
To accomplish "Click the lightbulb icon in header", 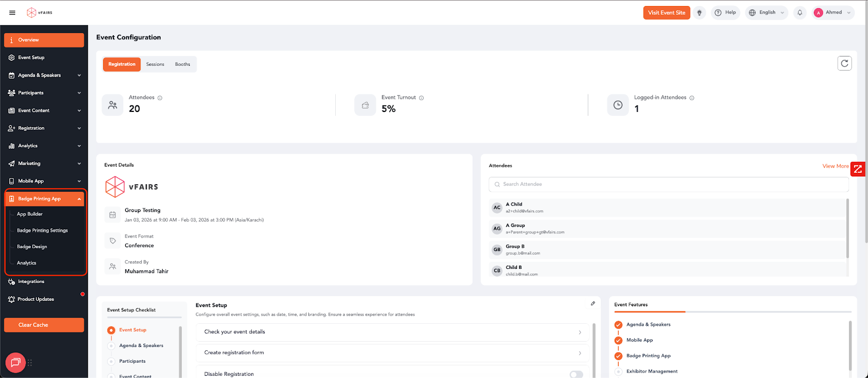I will tap(699, 12).
